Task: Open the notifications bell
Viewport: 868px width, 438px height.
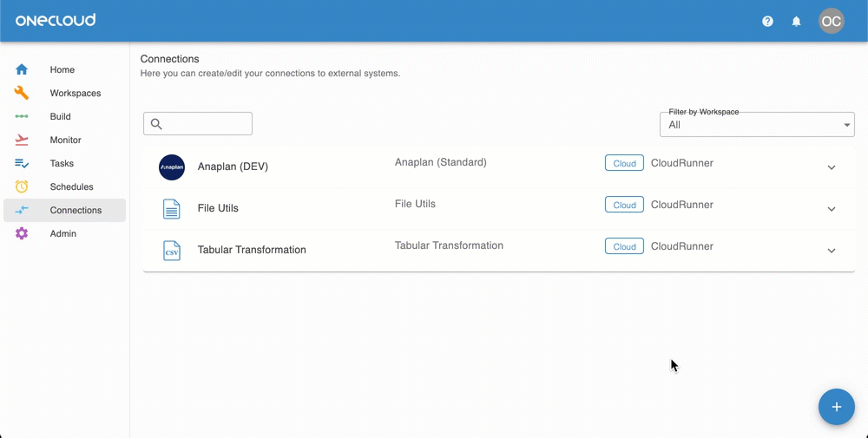Action: [796, 22]
